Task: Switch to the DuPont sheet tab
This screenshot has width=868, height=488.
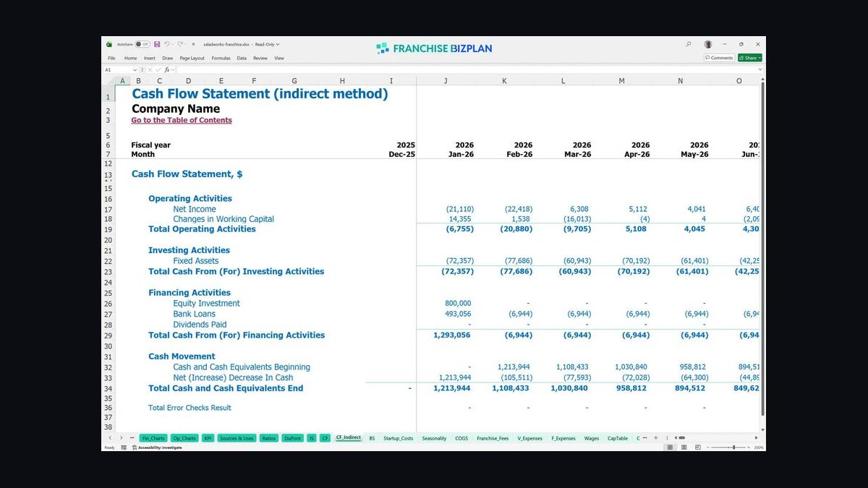Action: pyautogui.click(x=292, y=438)
